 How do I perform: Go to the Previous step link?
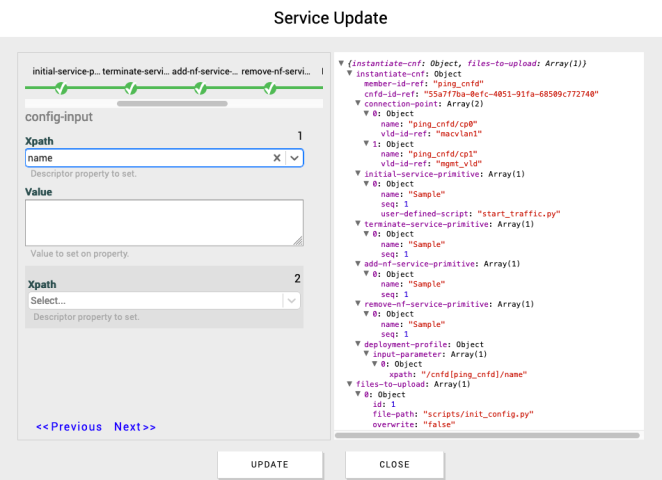coord(69,427)
